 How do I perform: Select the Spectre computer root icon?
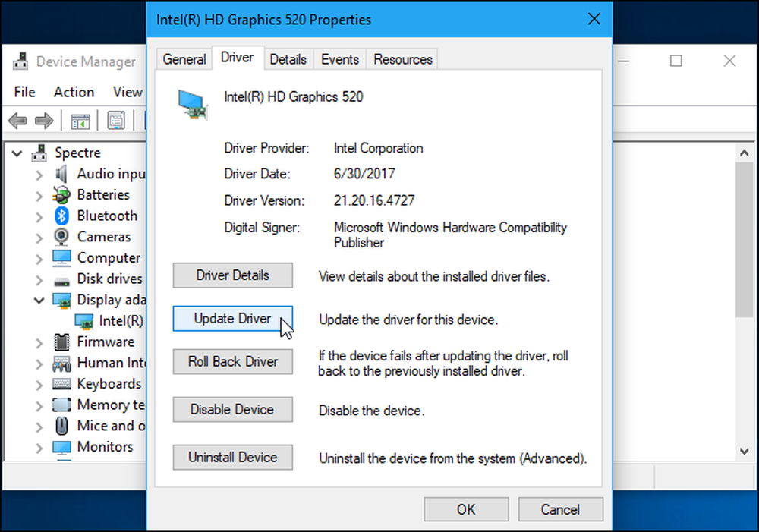39,153
